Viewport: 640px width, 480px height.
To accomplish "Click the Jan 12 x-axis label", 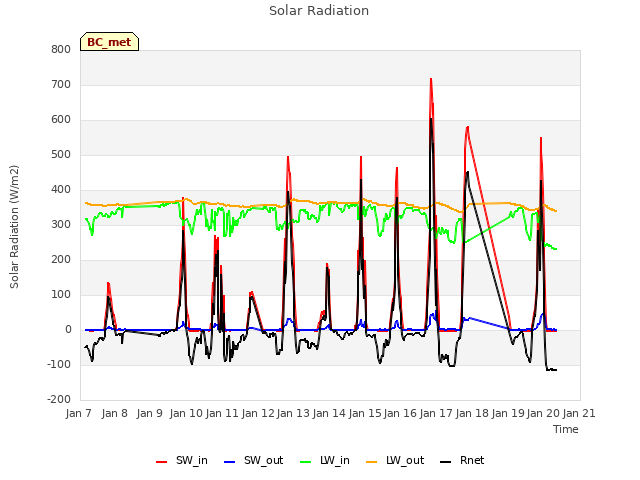I will (x=258, y=413).
